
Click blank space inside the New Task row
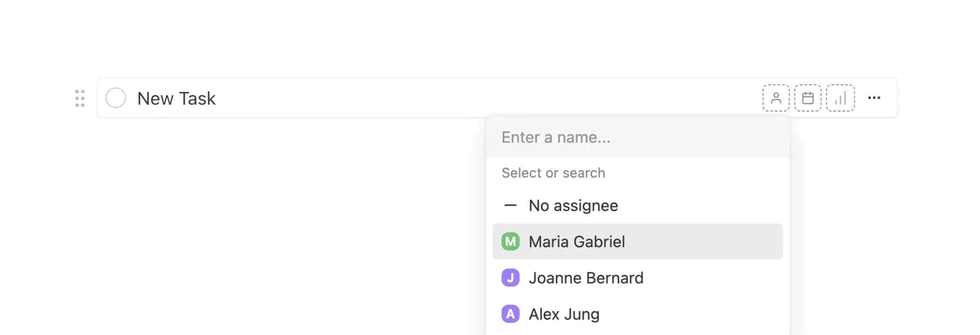[x=467, y=98]
